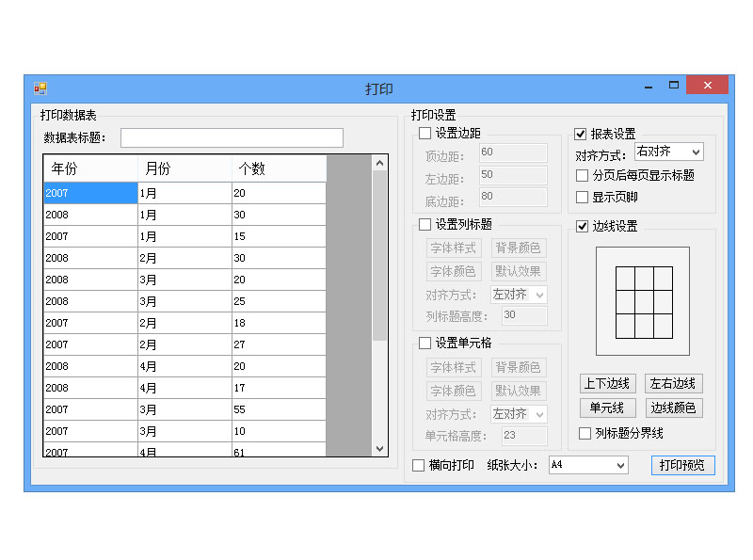This screenshot has width=753, height=560.
Task: Open column title 对齐方式 dropdown
Action: 519,295
